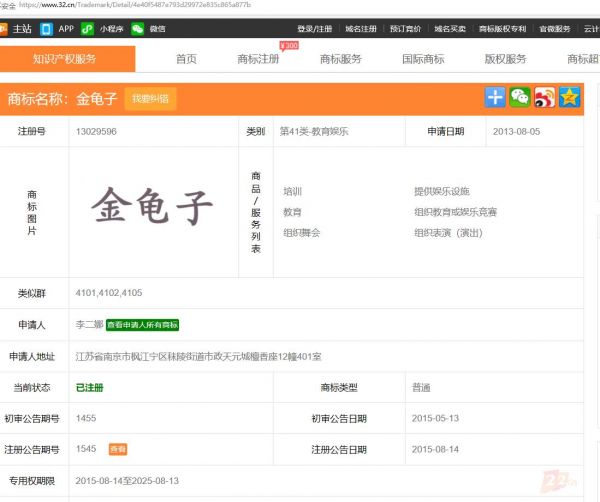
Task: Click the 小程序 mini program icon
Action: pos(89,29)
